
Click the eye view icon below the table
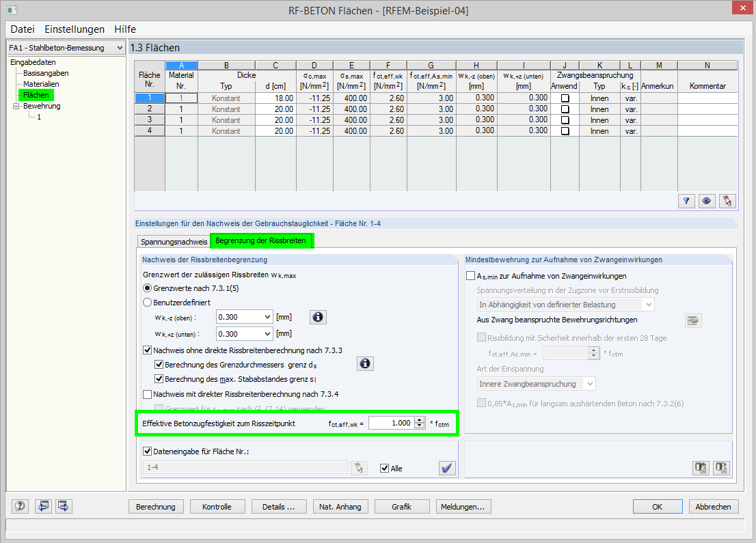click(707, 201)
